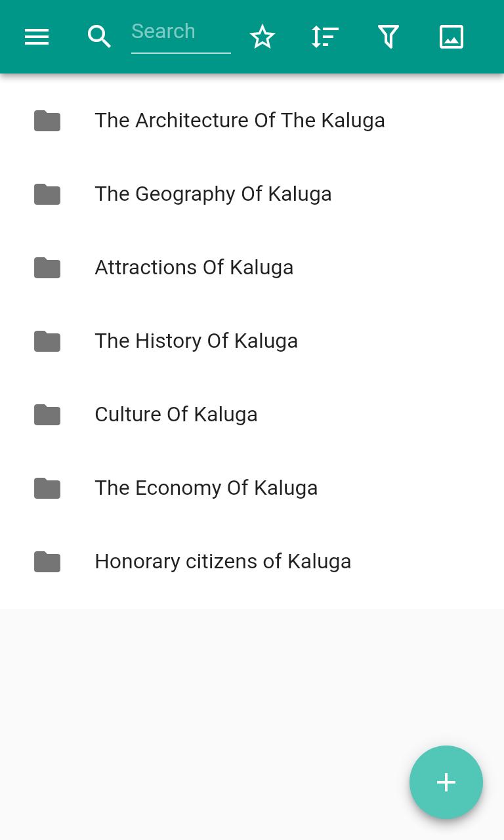Toggle the image view mode icon
Viewport: 504px width, 840px height.
451,37
